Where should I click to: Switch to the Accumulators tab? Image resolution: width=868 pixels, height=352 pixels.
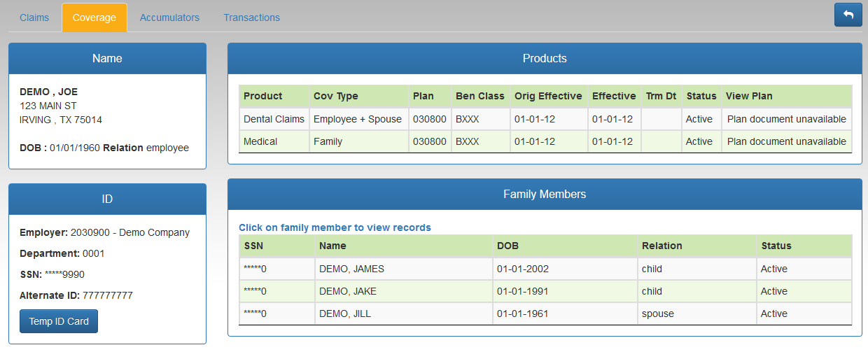[x=169, y=17]
